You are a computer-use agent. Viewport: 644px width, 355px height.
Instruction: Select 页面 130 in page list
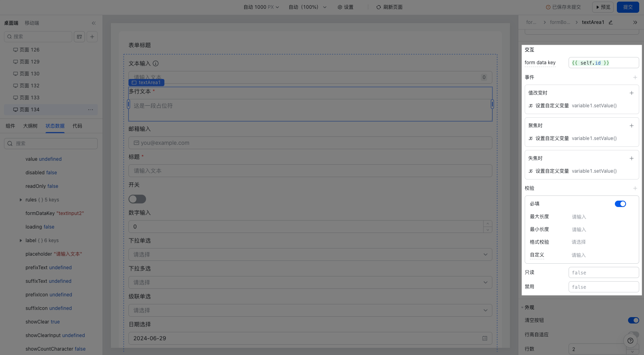[x=51, y=74]
